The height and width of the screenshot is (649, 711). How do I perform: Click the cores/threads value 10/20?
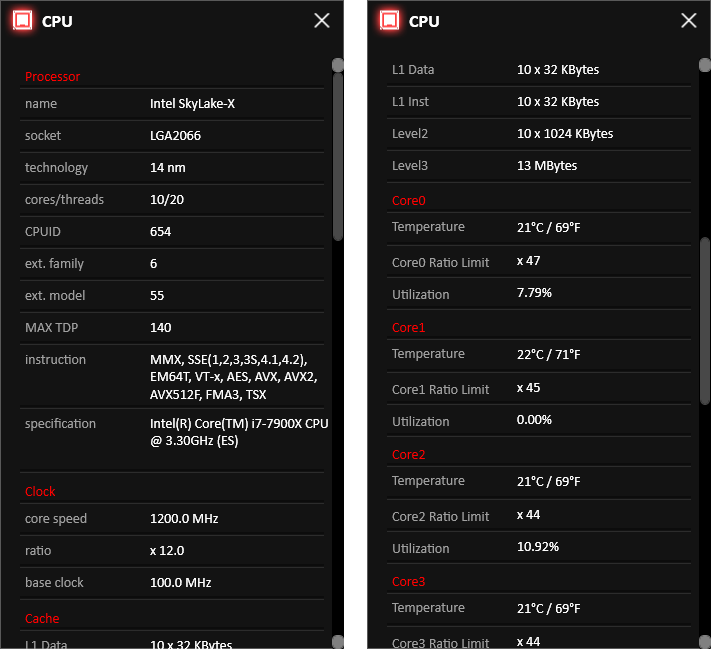pyautogui.click(x=167, y=200)
